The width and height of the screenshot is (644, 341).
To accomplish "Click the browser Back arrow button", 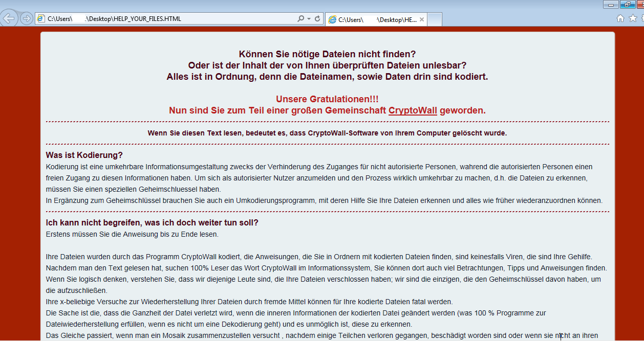I will pyautogui.click(x=9, y=19).
